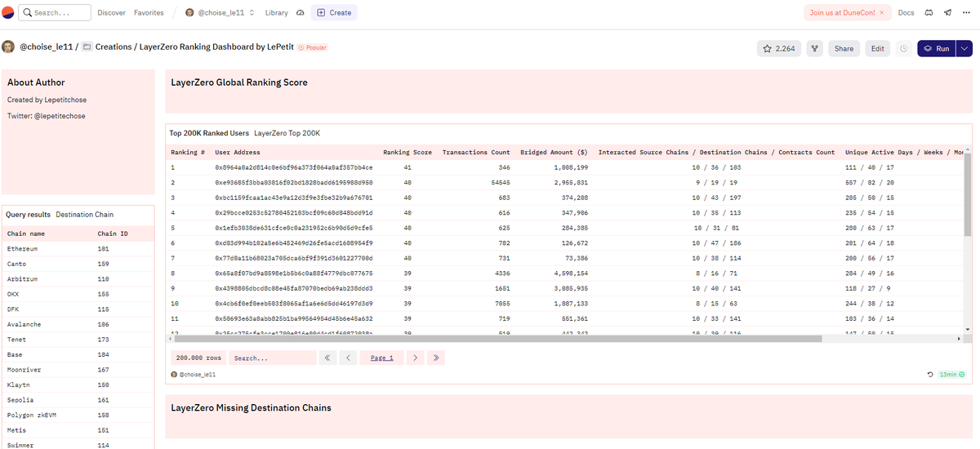Viewport: 980px width, 449px height.
Task: Focus the top Search field
Action: coord(56,13)
